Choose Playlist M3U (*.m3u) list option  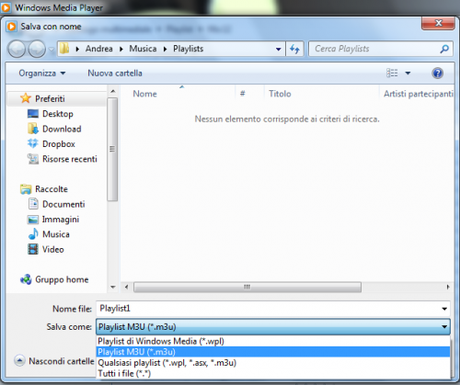pos(273,352)
